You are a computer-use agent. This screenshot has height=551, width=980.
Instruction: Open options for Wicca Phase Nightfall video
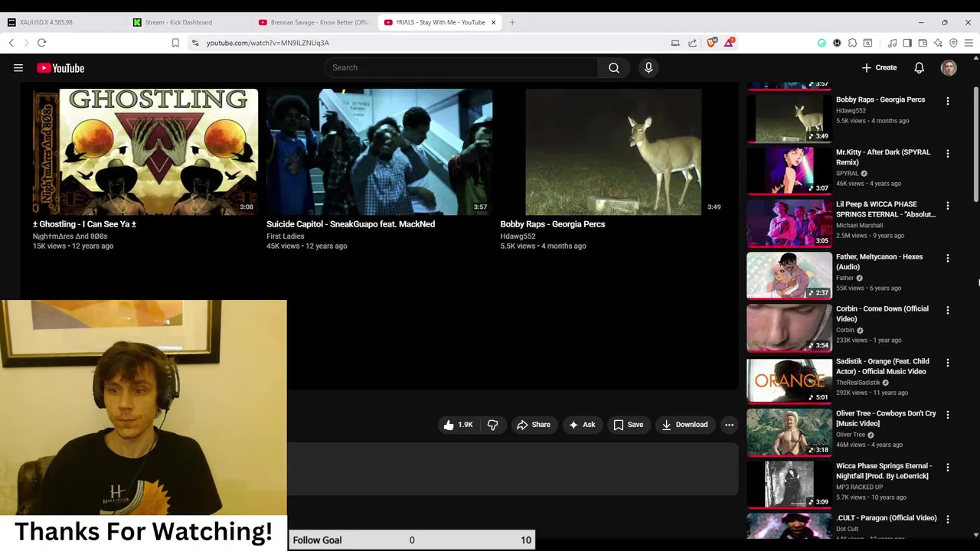click(947, 468)
